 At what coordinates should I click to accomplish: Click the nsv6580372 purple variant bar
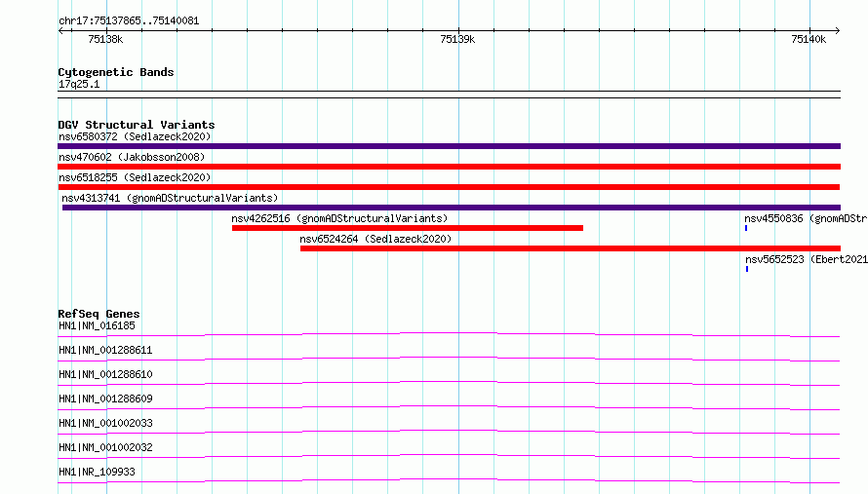pos(449,146)
